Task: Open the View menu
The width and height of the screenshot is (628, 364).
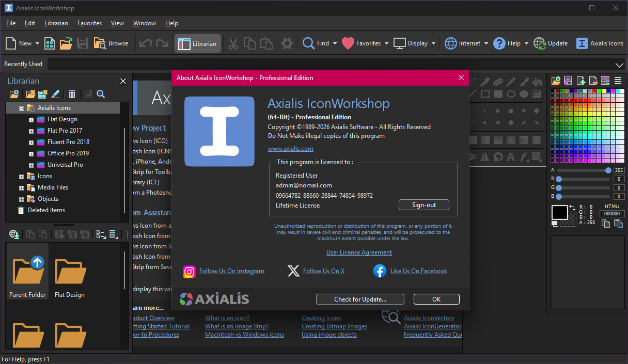Action: pos(117,23)
